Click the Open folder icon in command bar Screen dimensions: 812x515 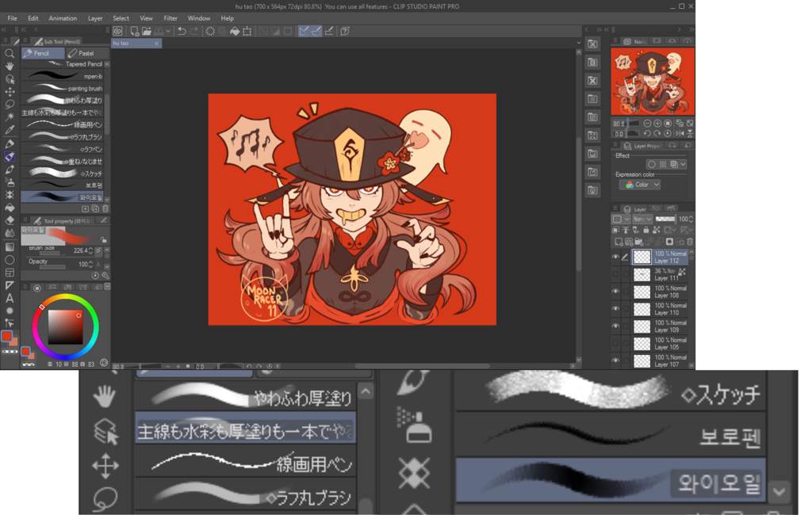[147, 31]
